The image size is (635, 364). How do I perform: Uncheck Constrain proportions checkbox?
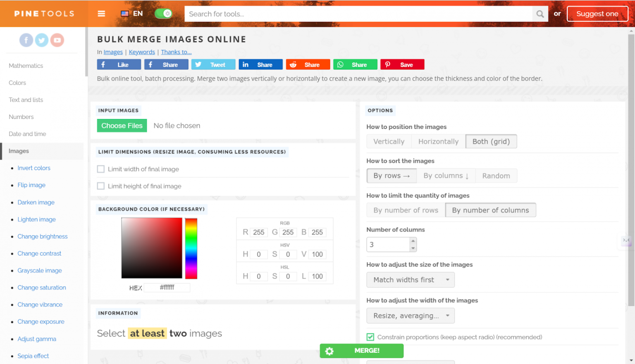pyautogui.click(x=370, y=337)
